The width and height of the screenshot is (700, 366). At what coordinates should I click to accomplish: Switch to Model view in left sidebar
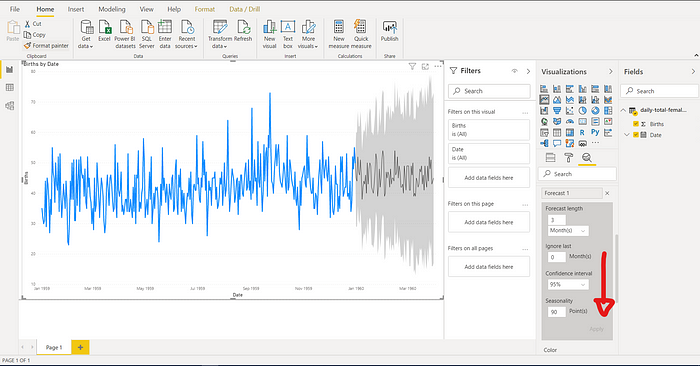pyautogui.click(x=9, y=106)
